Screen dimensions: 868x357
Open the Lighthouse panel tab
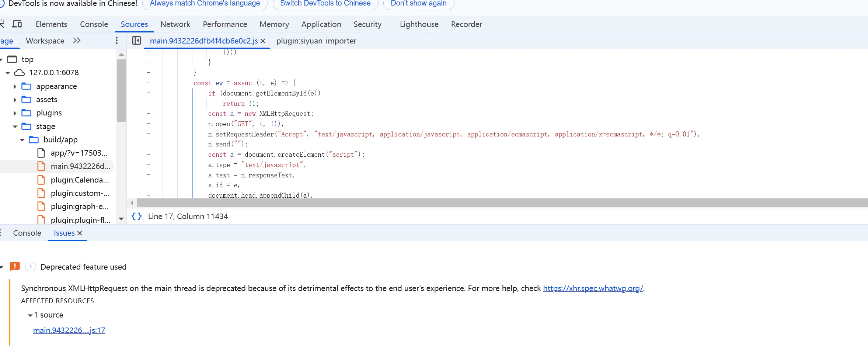tap(419, 24)
